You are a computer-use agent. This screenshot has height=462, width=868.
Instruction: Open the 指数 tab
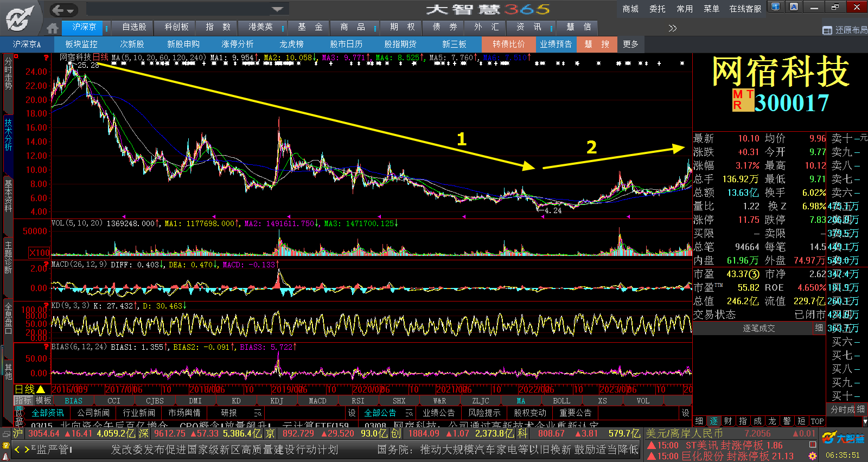coord(218,27)
